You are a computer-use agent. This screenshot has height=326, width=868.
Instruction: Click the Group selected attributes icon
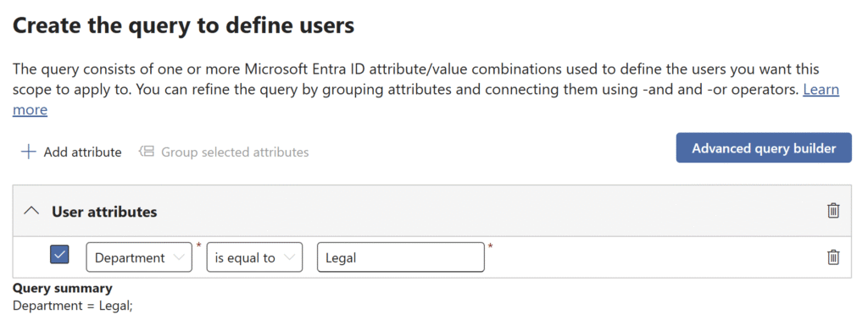146,152
